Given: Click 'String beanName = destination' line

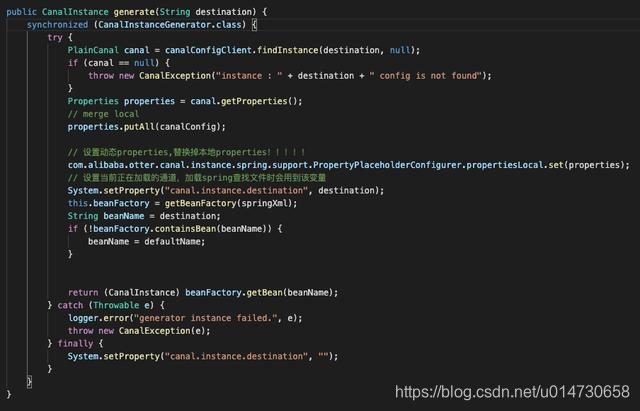Looking at the screenshot, I should 144,216.
